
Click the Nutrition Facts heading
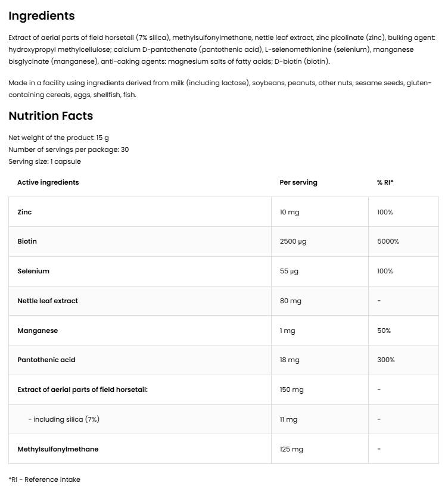(51, 116)
